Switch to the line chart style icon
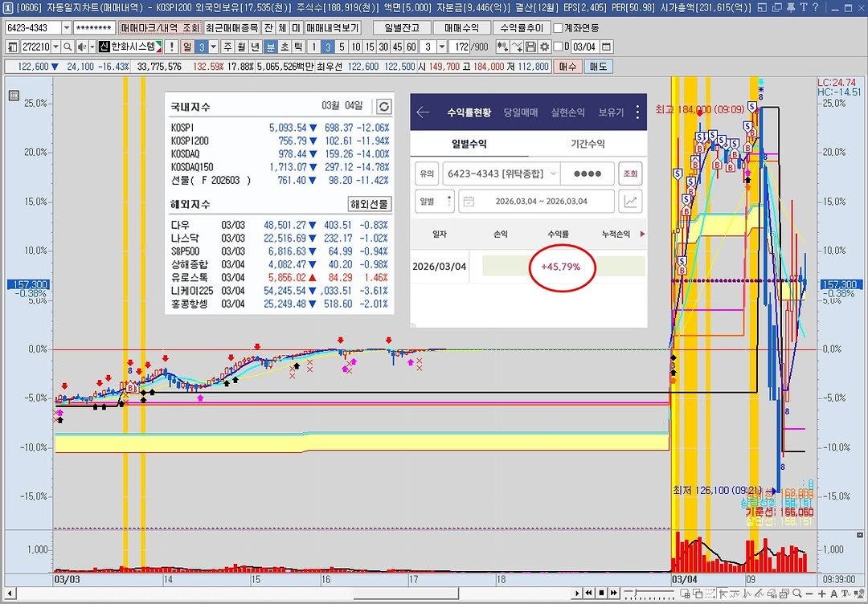Image resolution: width=868 pixels, height=604 pixels. coord(517,47)
